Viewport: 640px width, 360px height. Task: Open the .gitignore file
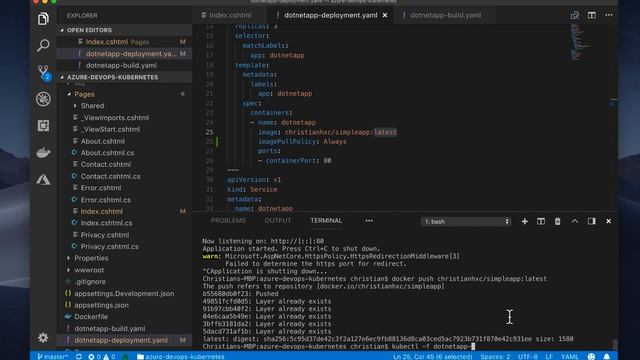click(90, 282)
